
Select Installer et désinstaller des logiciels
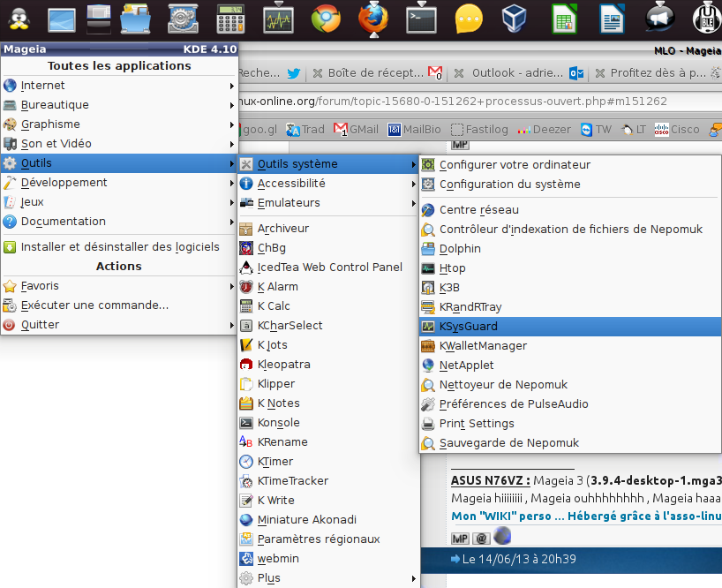coord(119,247)
